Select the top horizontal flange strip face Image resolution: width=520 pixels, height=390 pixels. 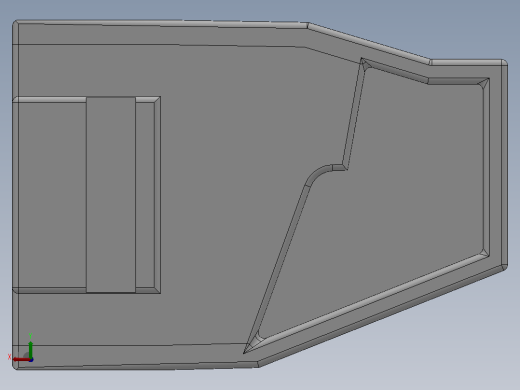tap(160, 34)
